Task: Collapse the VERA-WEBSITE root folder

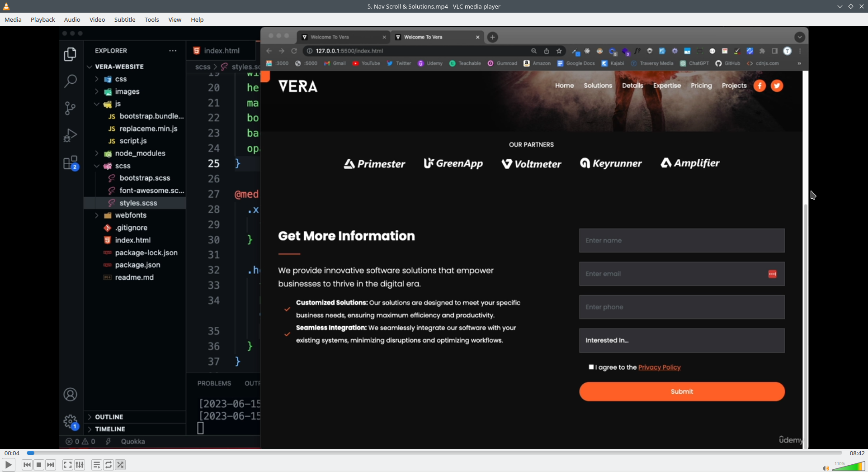Action: point(90,67)
